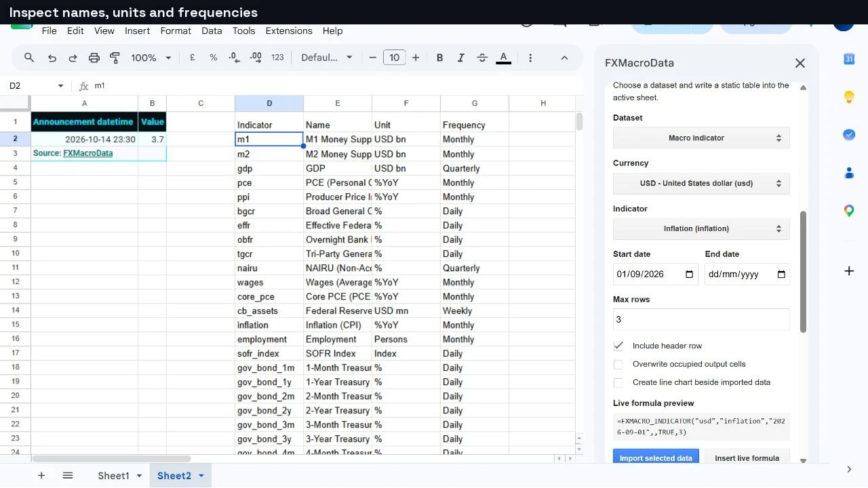Select the 'inflation' indicator cell
Image resolution: width=868 pixels, height=488 pixels.
pos(269,325)
